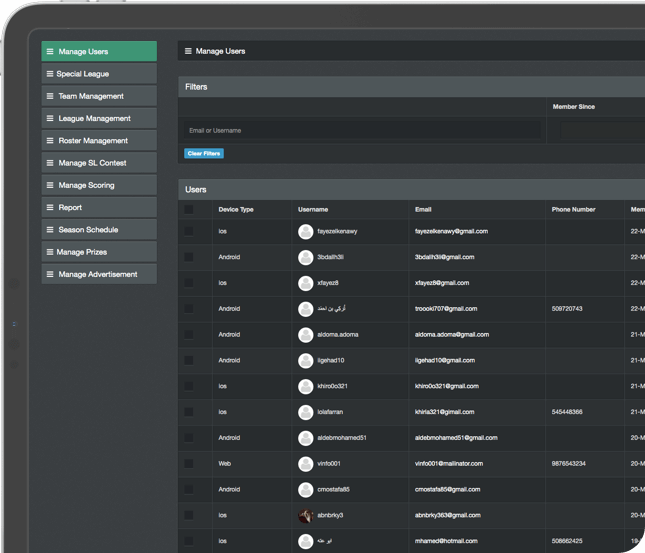
Task: Click ilgehad10's avatar icon
Action: point(306,361)
